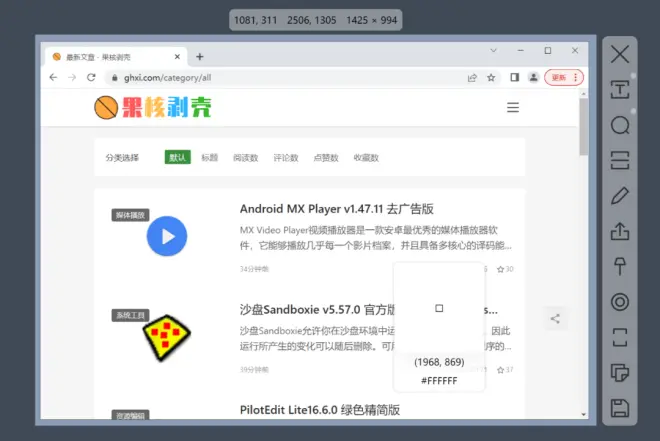Open the site hamburger menu

513,107
